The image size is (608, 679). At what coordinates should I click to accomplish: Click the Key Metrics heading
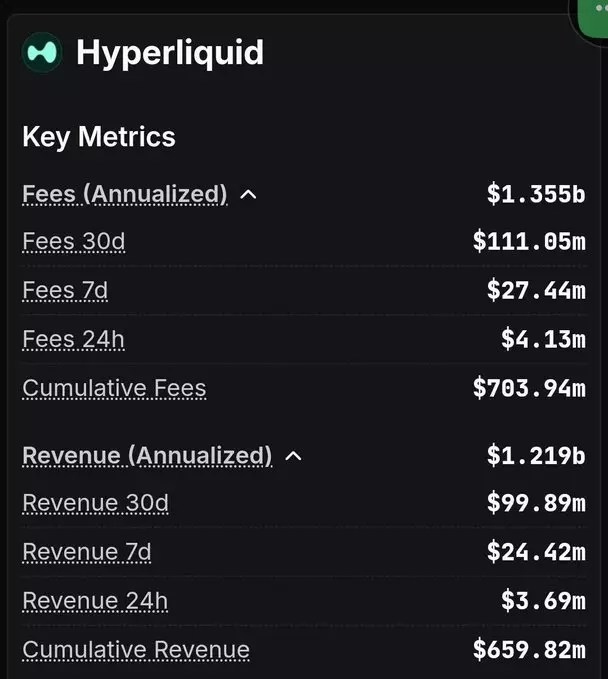[x=99, y=137]
